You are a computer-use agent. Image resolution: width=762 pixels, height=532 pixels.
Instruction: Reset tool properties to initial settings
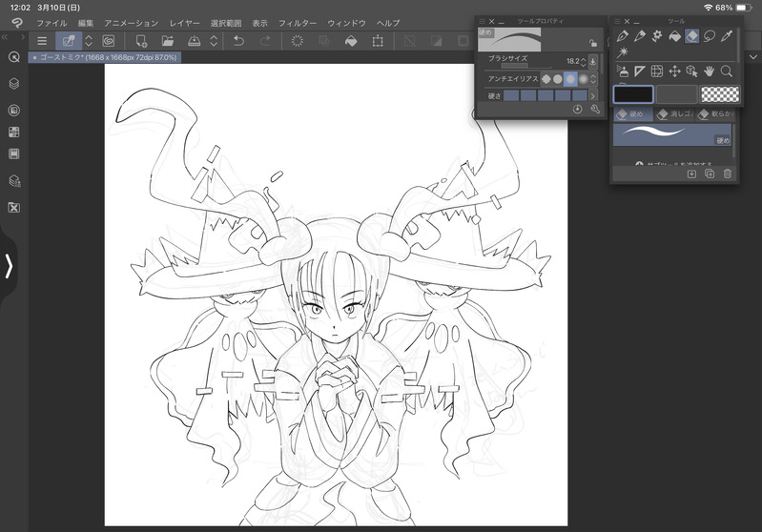pos(577,110)
